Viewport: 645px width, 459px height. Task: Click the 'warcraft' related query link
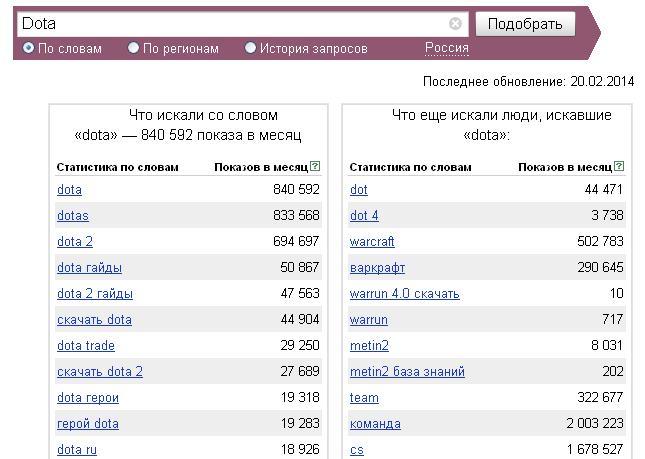(x=372, y=241)
